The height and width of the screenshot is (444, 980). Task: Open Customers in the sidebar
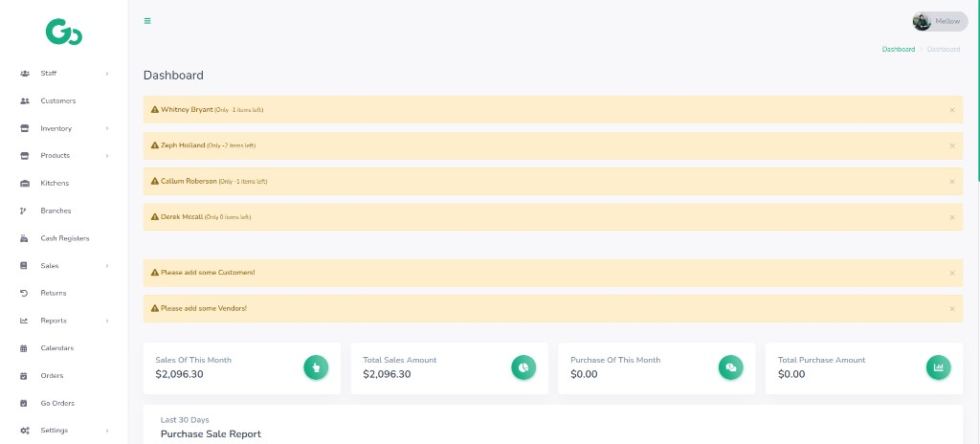(58, 100)
